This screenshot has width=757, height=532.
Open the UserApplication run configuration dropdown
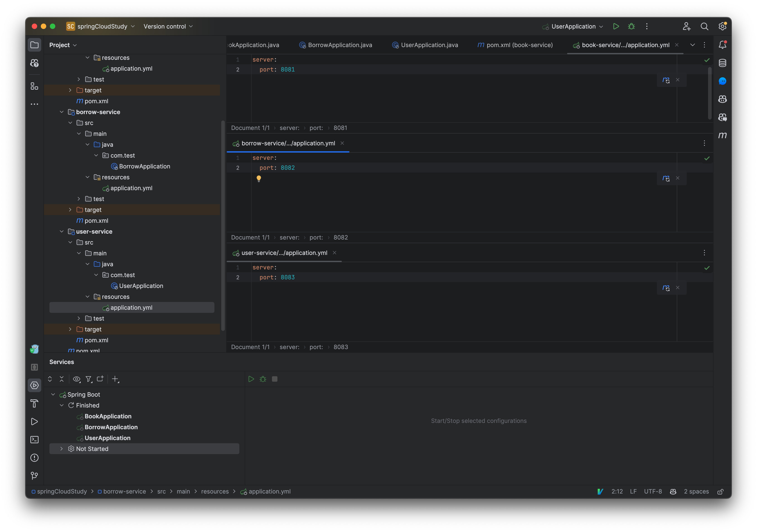[602, 26]
